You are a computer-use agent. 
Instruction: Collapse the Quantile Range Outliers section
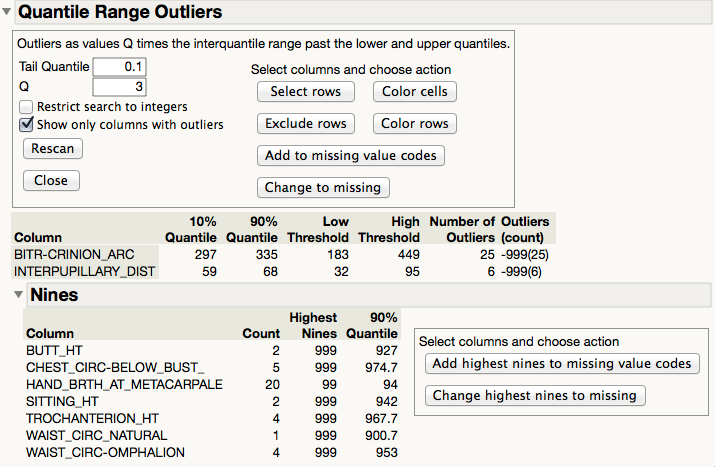[x=8, y=13]
